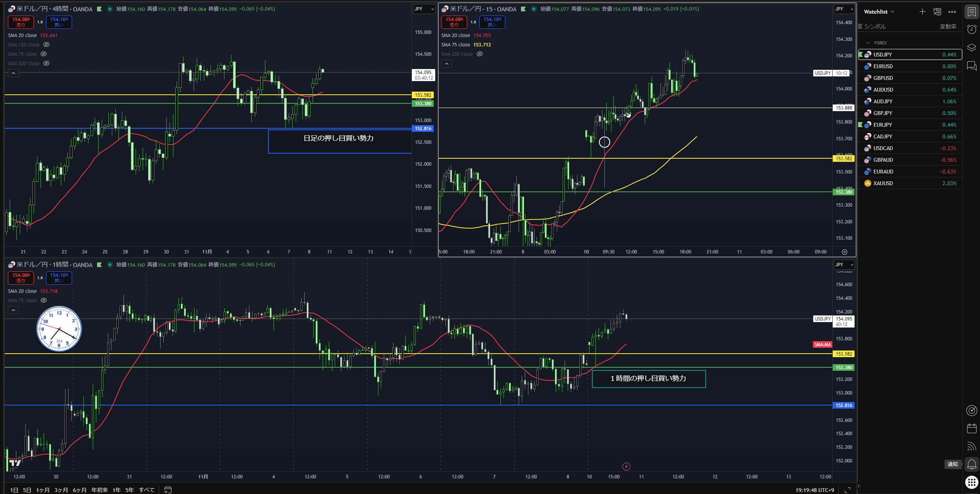Select the すべて date range tab

click(x=147, y=490)
